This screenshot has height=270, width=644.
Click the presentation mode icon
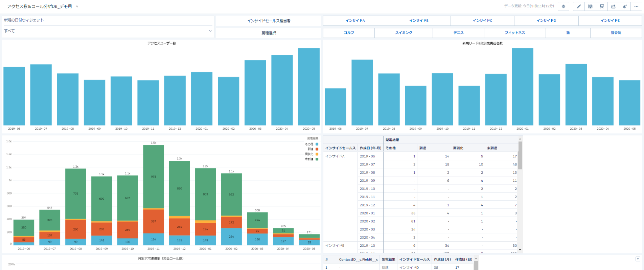click(x=602, y=6)
